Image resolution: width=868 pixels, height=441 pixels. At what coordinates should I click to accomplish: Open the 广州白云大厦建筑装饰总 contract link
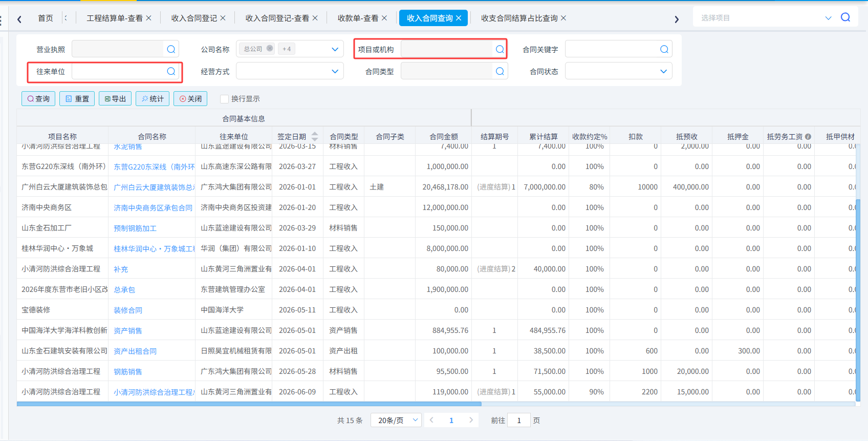coord(154,187)
